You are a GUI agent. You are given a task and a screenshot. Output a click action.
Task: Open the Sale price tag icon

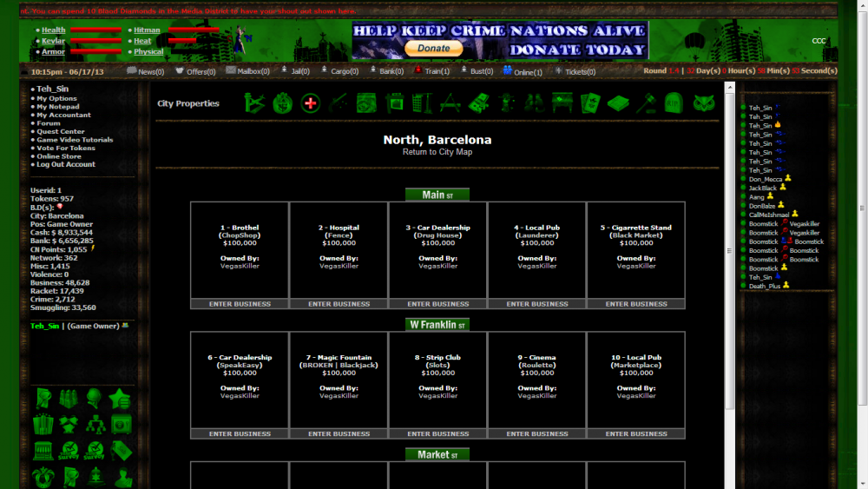[121, 451]
